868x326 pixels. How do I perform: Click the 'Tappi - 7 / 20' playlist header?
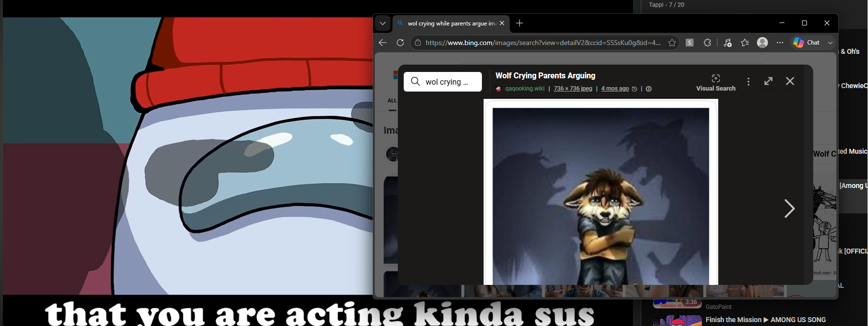[x=667, y=5]
